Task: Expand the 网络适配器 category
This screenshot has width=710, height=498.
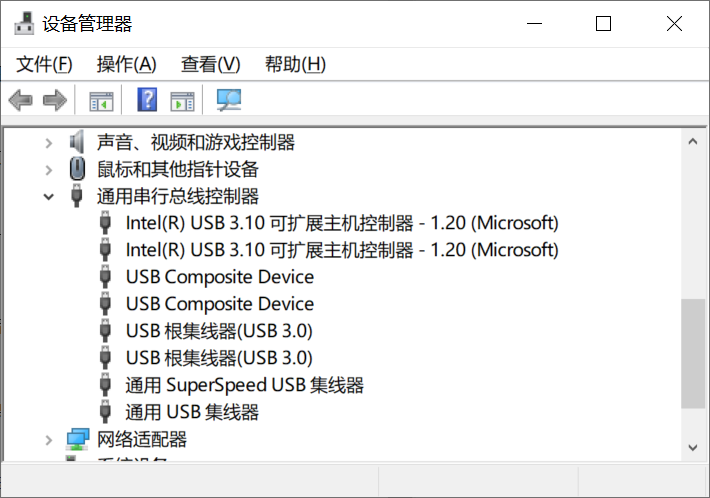Action: (x=48, y=440)
